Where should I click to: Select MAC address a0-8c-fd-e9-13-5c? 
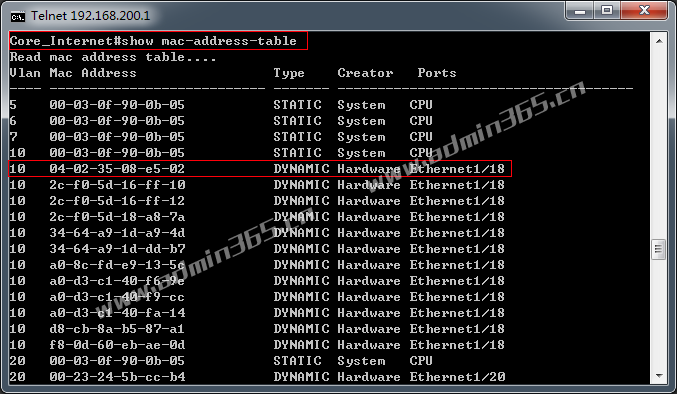[x=117, y=265]
